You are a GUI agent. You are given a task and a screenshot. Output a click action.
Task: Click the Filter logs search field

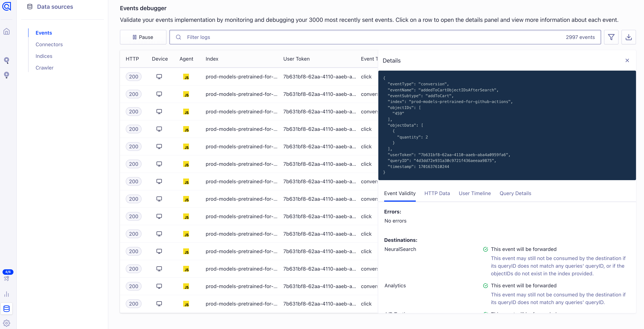pos(385,37)
